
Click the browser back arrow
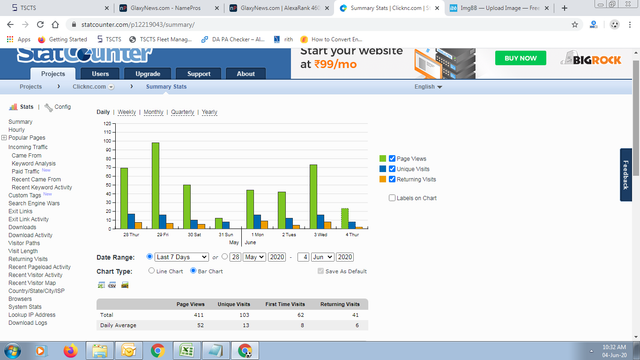(x=10, y=24)
